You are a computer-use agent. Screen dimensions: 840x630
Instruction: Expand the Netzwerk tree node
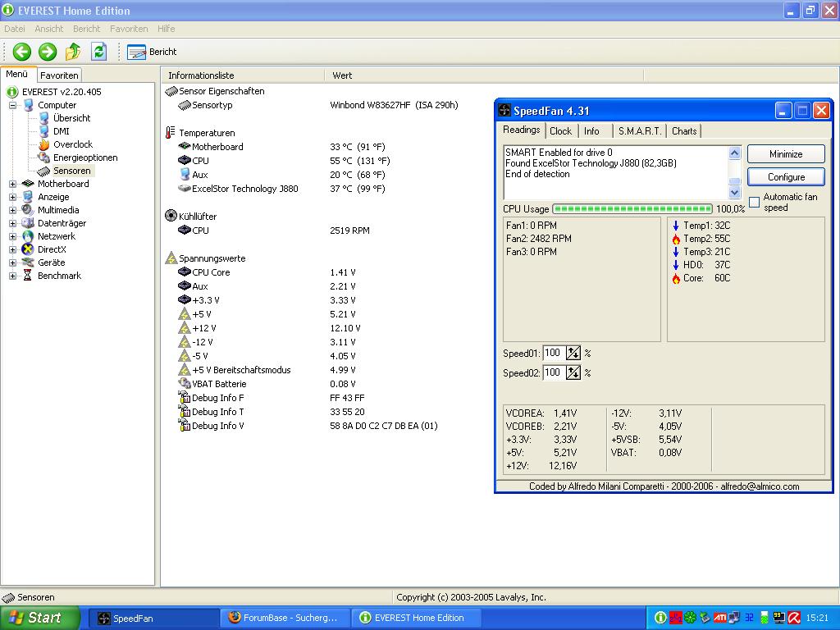coord(12,237)
